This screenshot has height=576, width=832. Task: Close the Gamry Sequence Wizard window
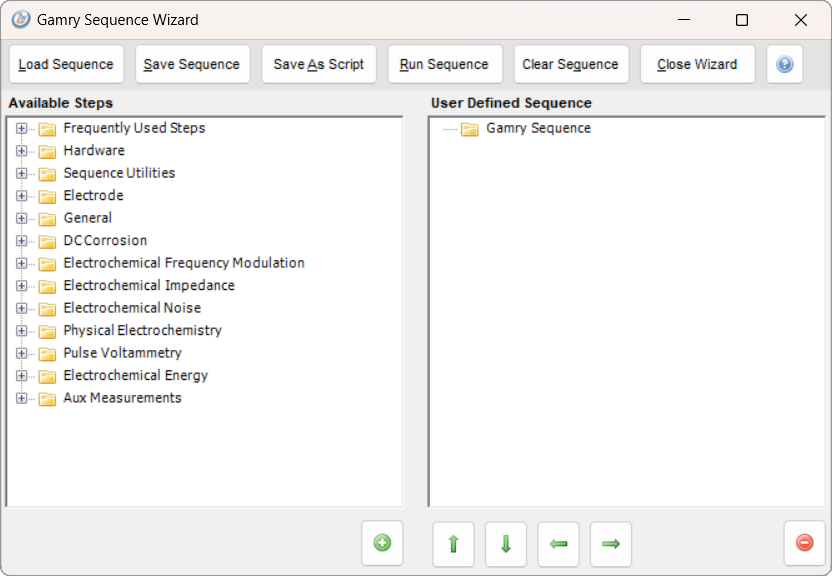tap(801, 20)
